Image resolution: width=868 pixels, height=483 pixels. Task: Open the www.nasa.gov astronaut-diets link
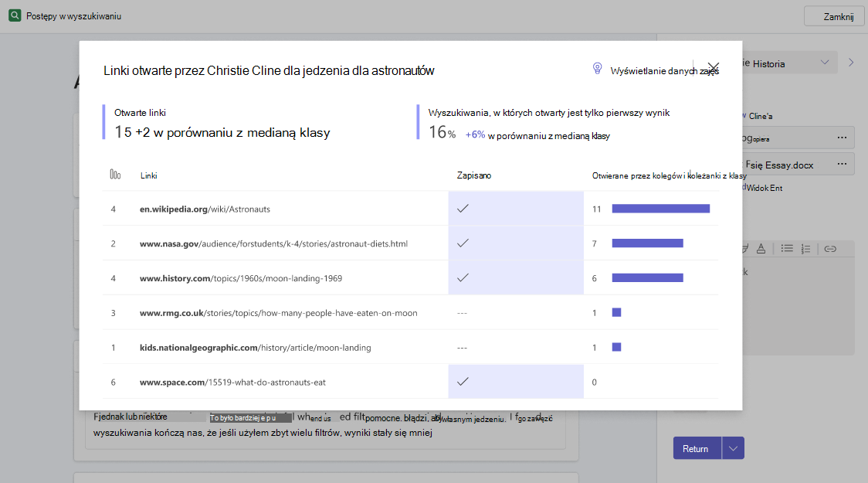[x=273, y=243]
